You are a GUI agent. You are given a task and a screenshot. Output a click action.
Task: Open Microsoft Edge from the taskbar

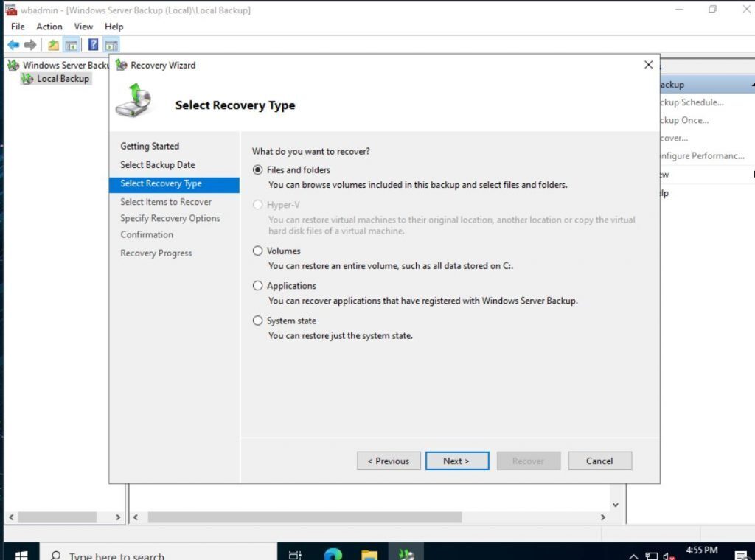click(333, 553)
